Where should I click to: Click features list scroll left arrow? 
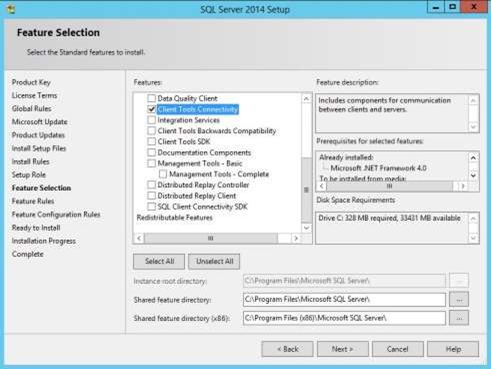coord(139,238)
